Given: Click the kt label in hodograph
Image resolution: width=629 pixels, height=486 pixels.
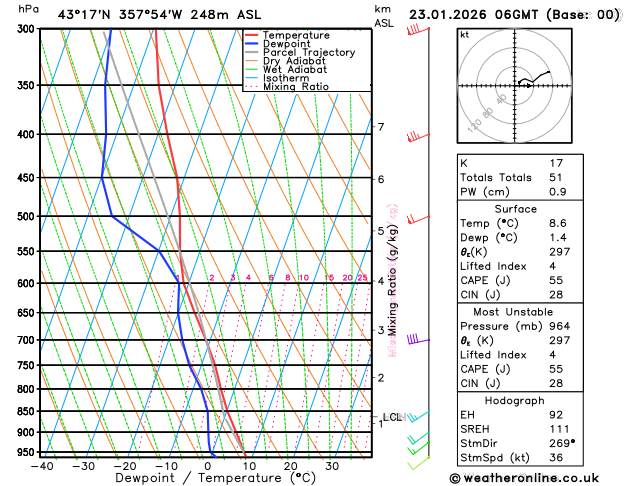Looking at the screenshot, I should click(465, 35).
